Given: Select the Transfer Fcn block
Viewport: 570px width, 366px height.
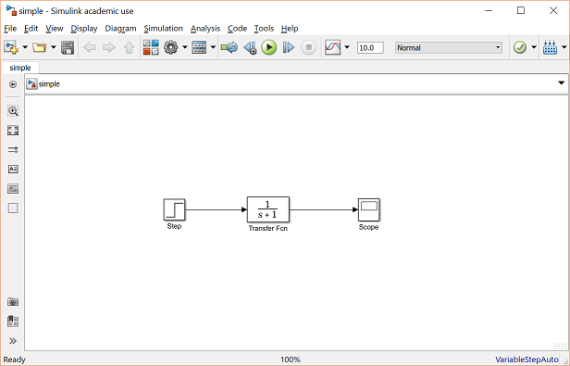Looking at the screenshot, I should [268, 210].
